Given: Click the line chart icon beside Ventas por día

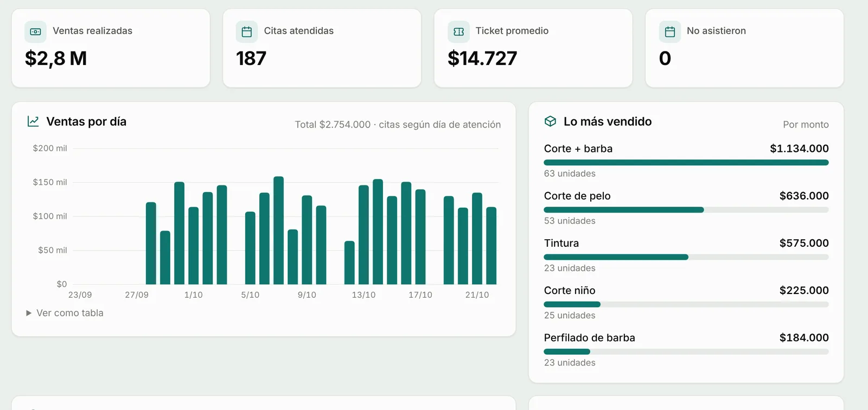Looking at the screenshot, I should pos(33,121).
